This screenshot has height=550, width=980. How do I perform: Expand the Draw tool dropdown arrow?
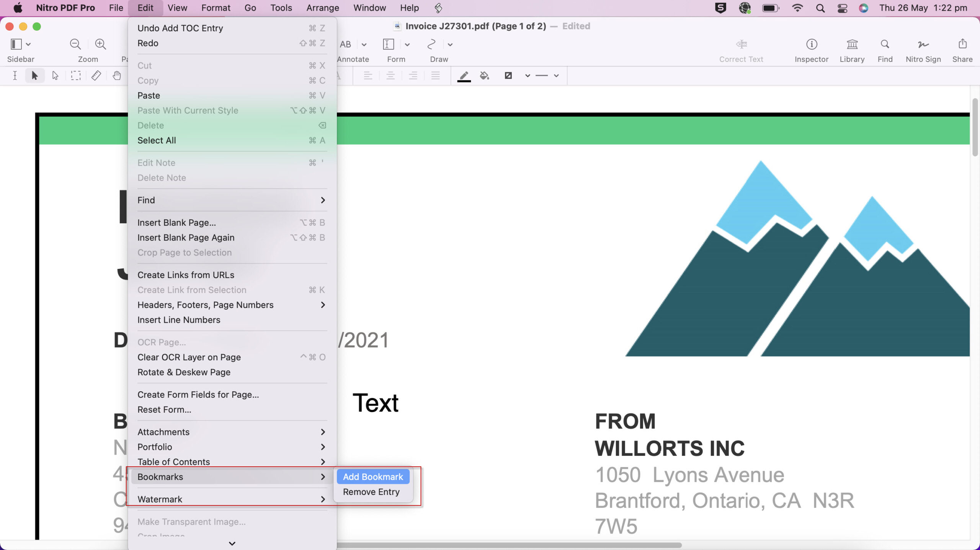pyautogui.click(x=450, y=45)
